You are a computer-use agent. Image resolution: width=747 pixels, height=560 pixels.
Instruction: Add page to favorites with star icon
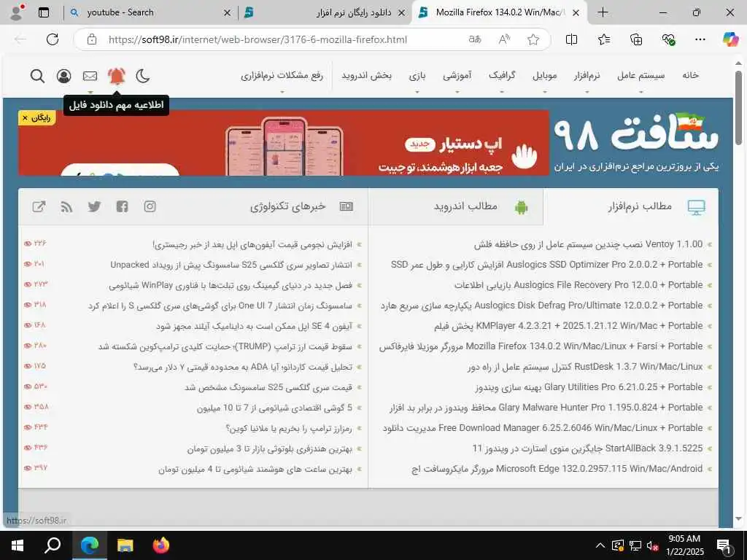tap(533, 39)
